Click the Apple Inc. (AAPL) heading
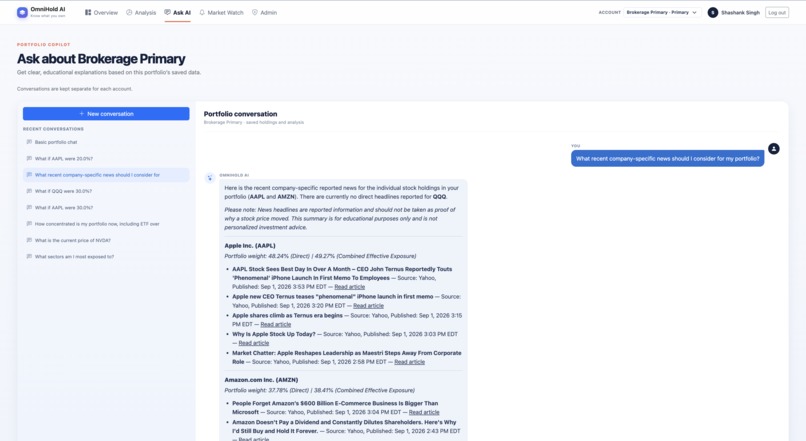Image resolution: width=806 pixels, height=441 pixels. click(x=250, y=246)
